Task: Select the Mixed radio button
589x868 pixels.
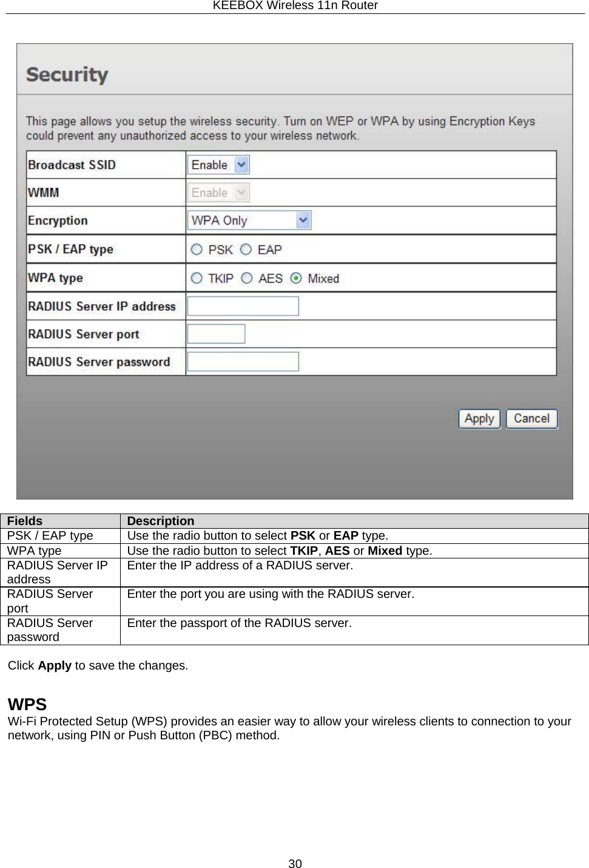Action: pos(295,277)
